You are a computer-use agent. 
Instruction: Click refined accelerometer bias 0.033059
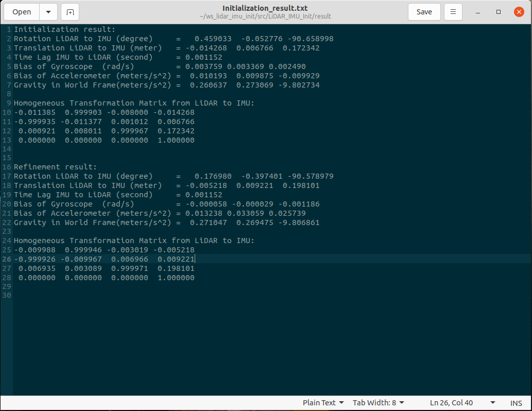click(246, 213)
